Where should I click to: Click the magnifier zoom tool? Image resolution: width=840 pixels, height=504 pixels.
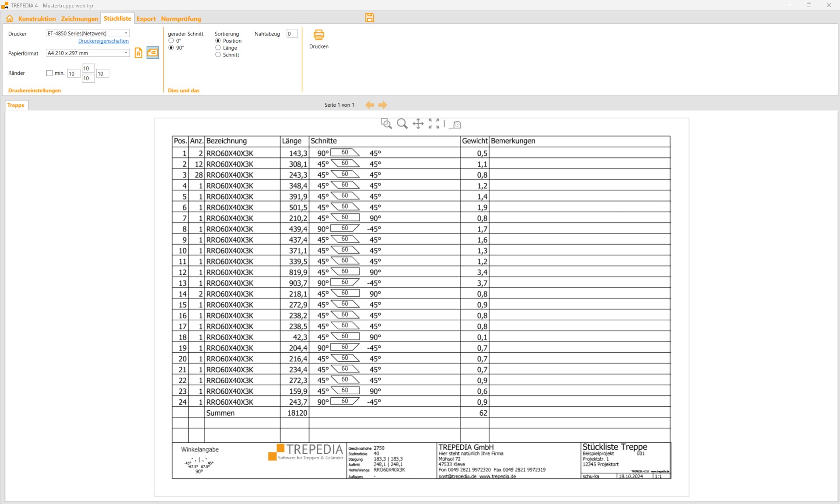tap(402, 124)
